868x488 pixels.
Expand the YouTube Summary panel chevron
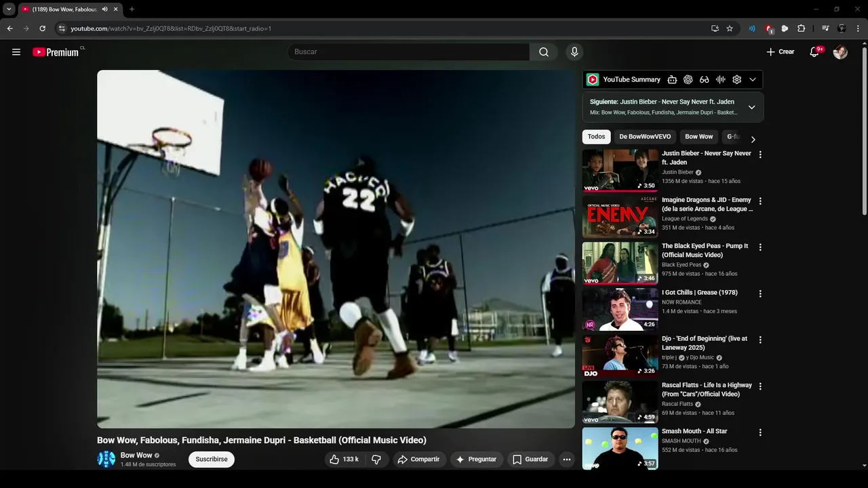[x=753, y=79]
